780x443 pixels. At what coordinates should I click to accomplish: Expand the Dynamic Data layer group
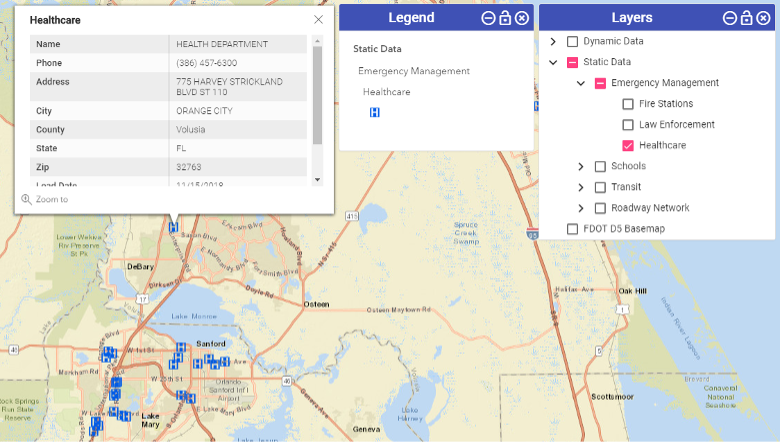pyautogui.click(x=553, y=42)
